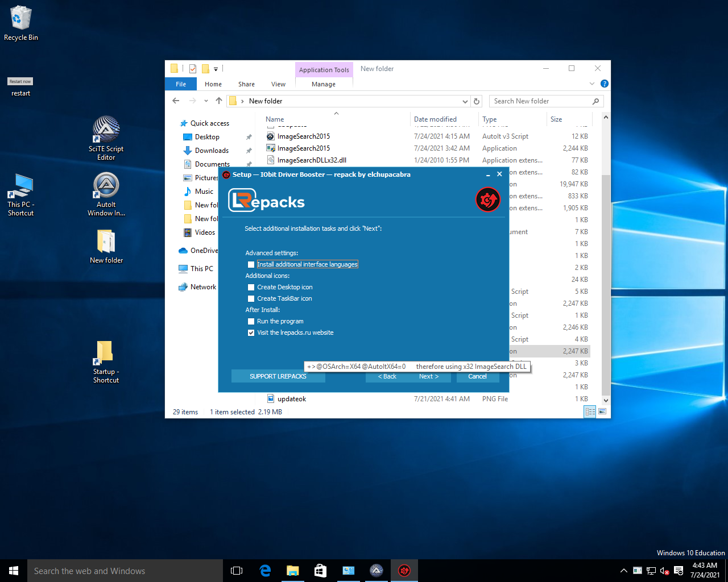Open the File menu in Explorer
This screenshot has width=728, height=582.
pos(181,84)
